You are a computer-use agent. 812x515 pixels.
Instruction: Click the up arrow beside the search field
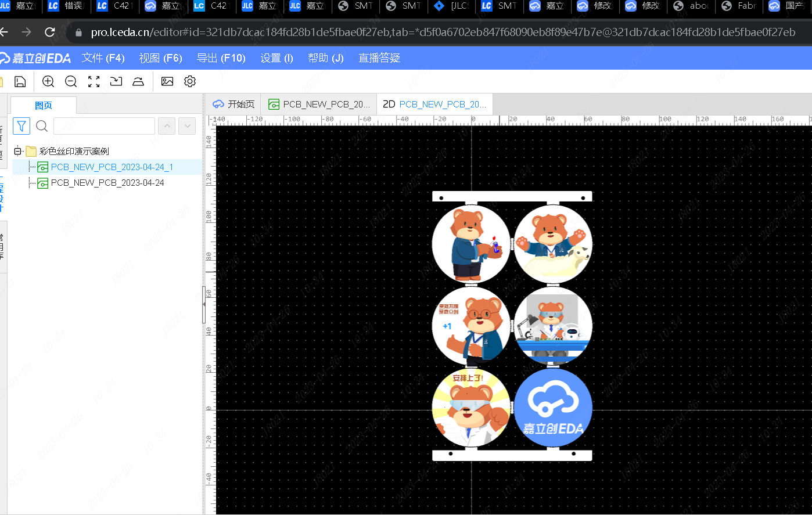tap(167, 126)
